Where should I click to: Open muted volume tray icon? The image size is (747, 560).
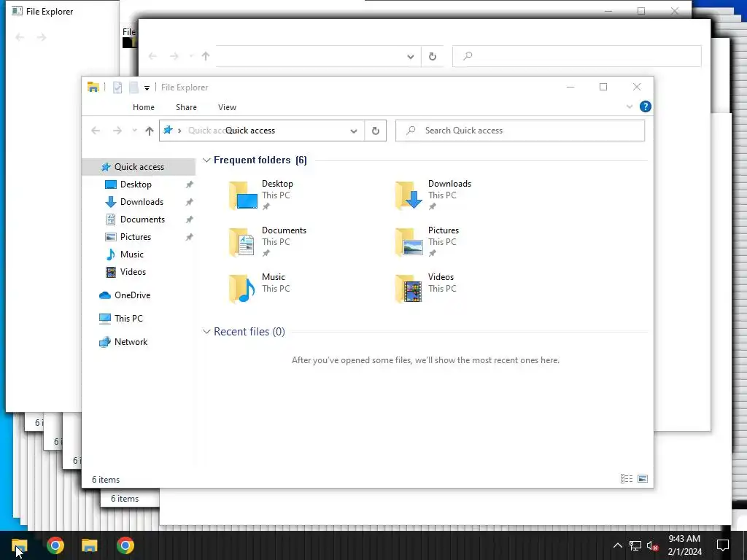point(652,545)
